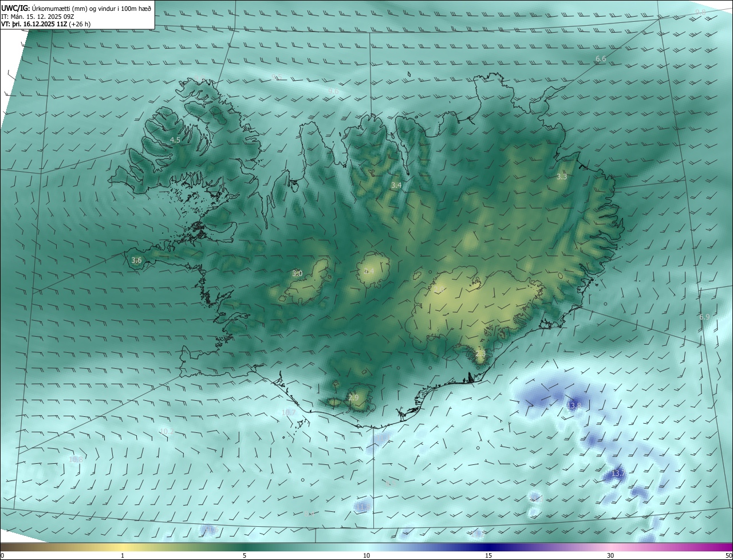Click the 3.4 value label on the map

tap(396, 185)
